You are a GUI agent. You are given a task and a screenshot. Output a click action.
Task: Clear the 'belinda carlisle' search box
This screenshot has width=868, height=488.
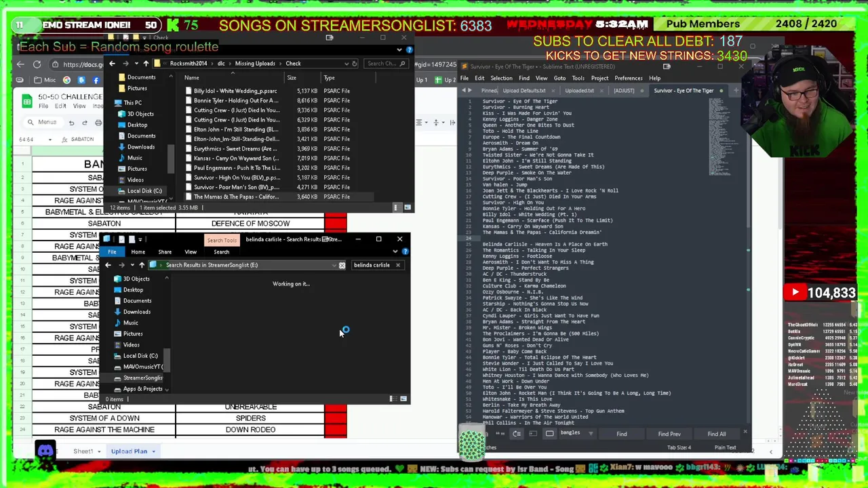point(398,265)
